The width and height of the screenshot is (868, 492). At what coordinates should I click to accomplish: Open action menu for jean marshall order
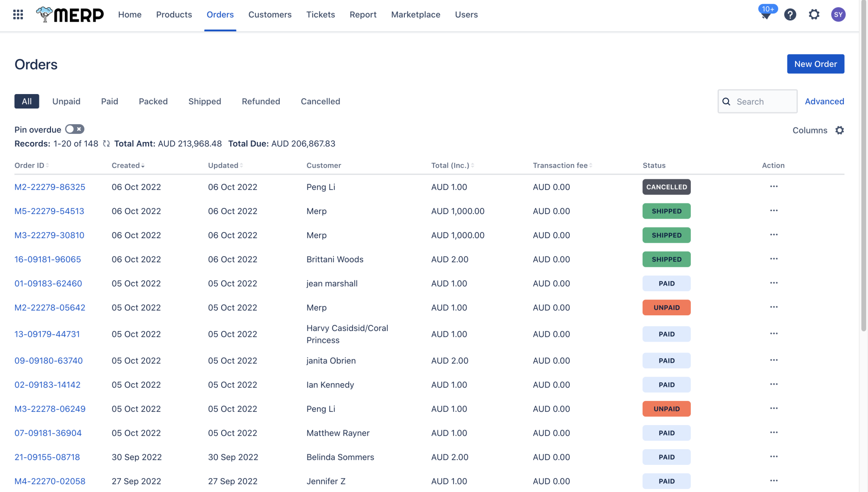pos(774,283)
